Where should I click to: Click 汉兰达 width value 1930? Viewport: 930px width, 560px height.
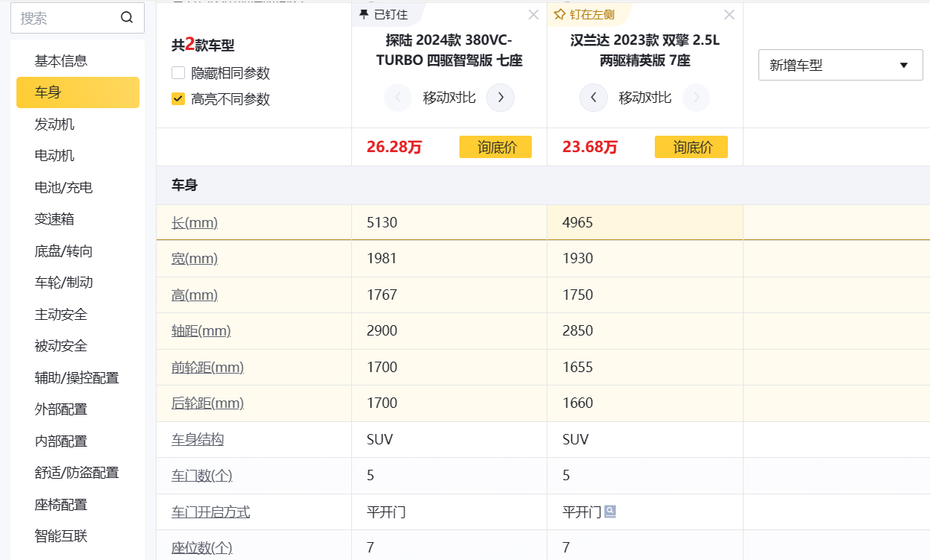click(578, 259)
